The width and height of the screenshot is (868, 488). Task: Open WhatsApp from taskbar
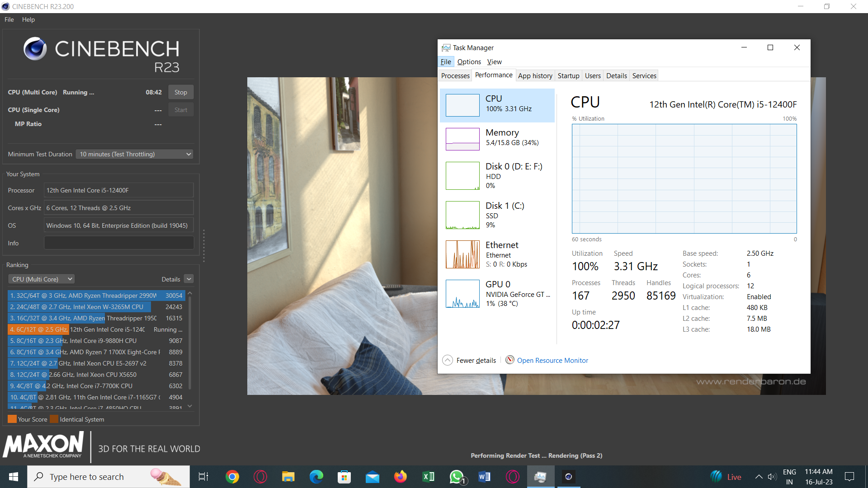pyautogui.click(x=457, y=477)
